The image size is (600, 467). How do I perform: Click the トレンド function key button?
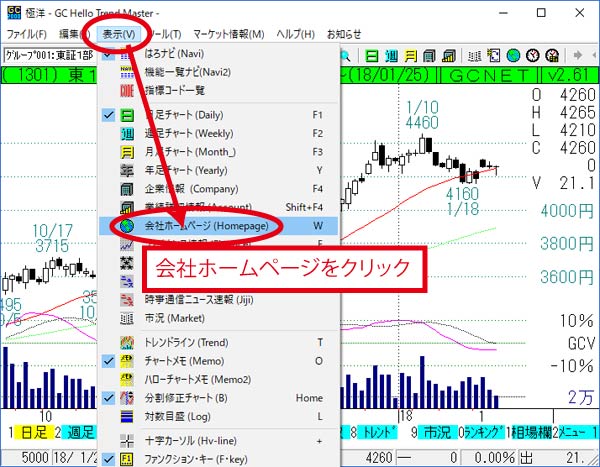point(377,433)
